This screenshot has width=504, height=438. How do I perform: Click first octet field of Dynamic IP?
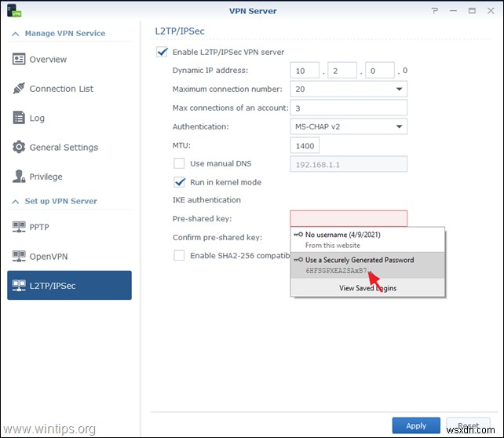point(305,71)
